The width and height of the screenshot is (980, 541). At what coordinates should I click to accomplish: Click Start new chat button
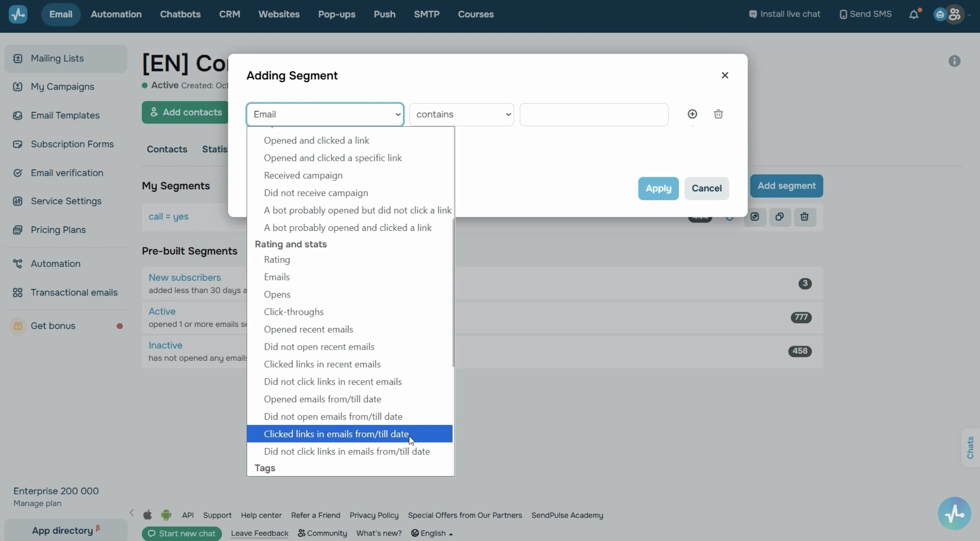click(182, 533)
